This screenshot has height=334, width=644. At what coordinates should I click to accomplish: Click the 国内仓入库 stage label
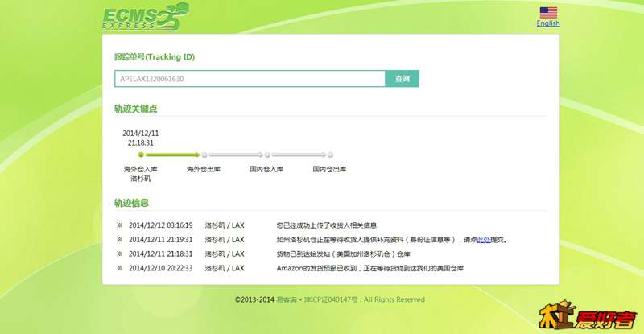tap(266, 169)
